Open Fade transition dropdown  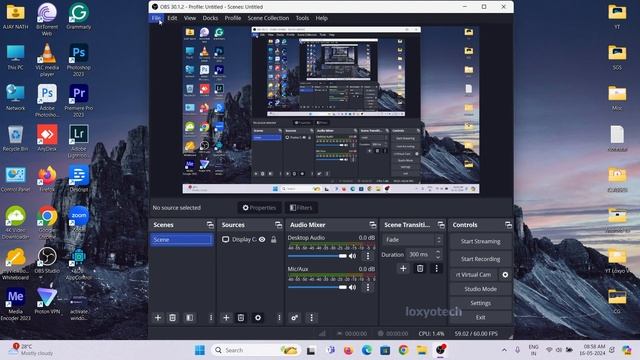(x=413, y=240)
